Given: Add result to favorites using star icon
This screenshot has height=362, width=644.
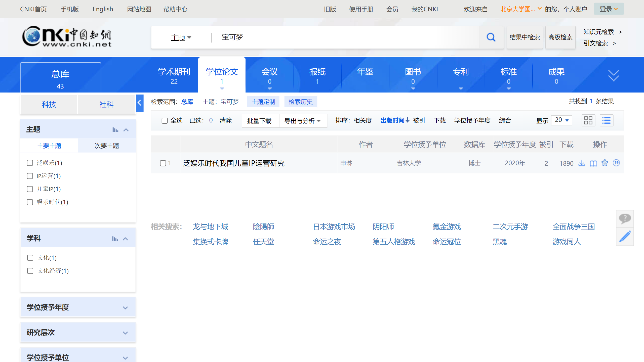Looking at the screenshot, I should point(605,163).
